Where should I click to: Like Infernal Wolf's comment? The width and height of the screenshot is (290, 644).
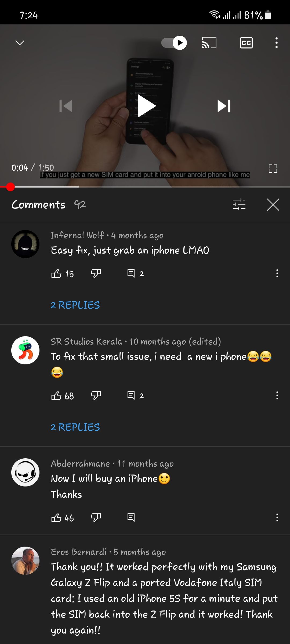tap(56, 273)
